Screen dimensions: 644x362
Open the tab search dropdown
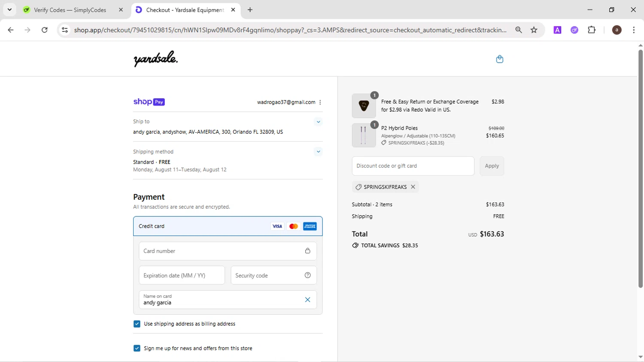(9, 10)
